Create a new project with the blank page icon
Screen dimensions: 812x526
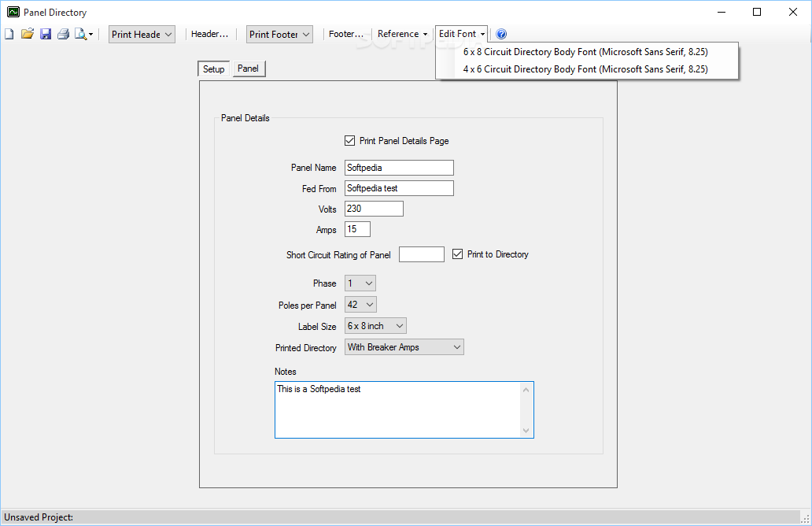click(x=9, y=34)
